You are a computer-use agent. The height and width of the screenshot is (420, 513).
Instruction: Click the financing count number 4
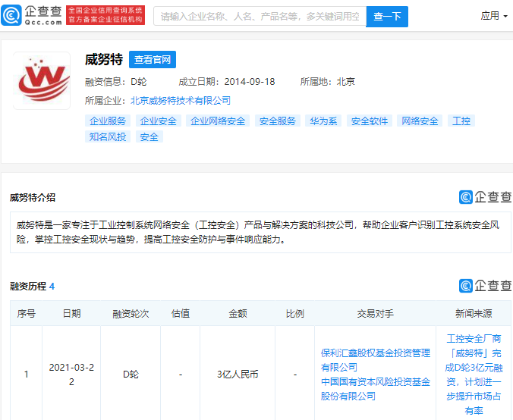click(52, 287)
